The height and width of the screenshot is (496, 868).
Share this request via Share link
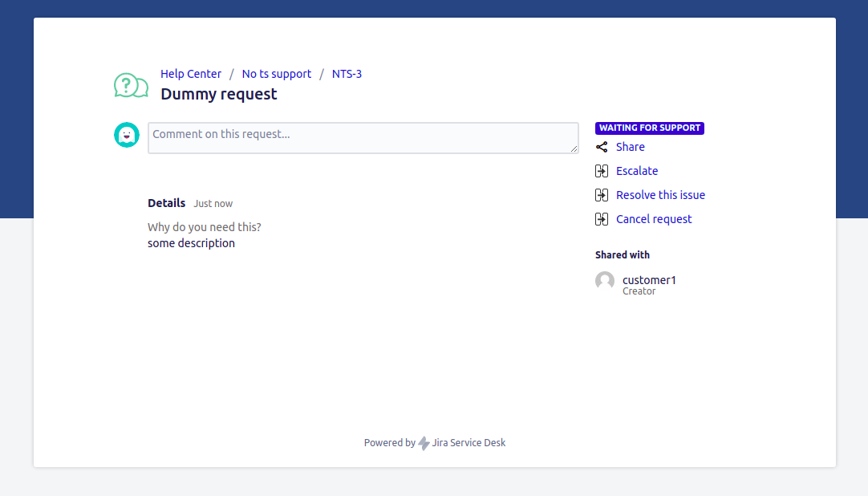click(631, 147)
